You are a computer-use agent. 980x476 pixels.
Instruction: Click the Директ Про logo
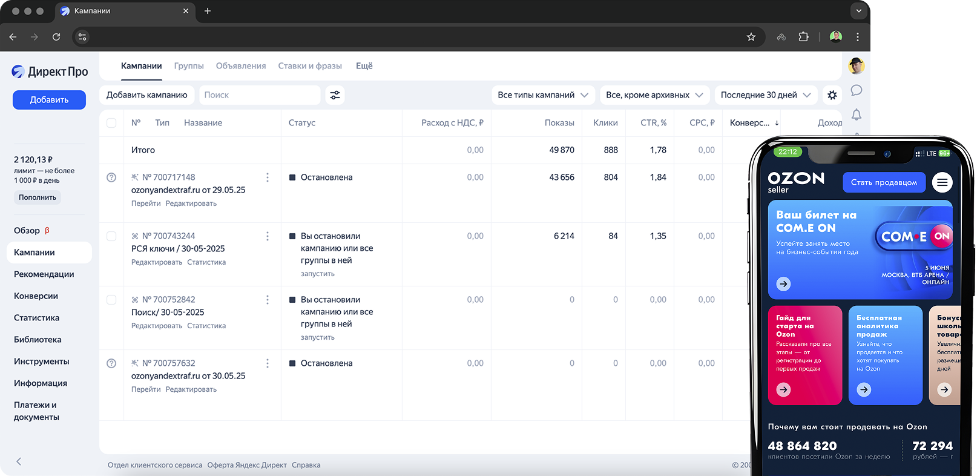[50, 71]
